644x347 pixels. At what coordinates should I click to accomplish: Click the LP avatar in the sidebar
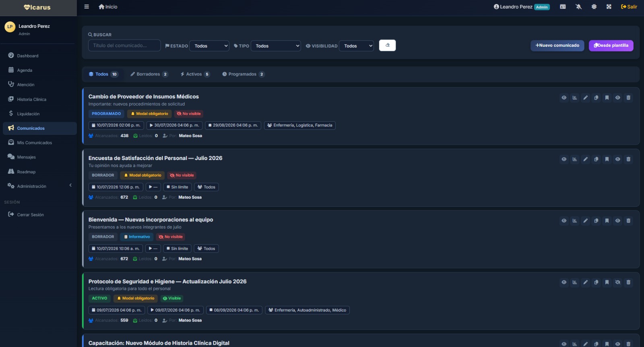tap(10, 27)
